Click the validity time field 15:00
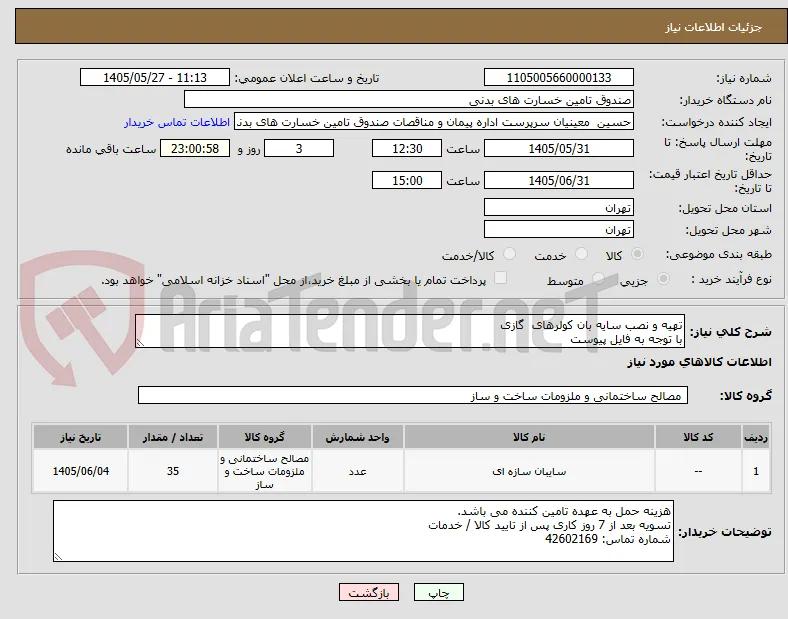Viewport: 788px width, 619px height. click(x=407, y=180)
